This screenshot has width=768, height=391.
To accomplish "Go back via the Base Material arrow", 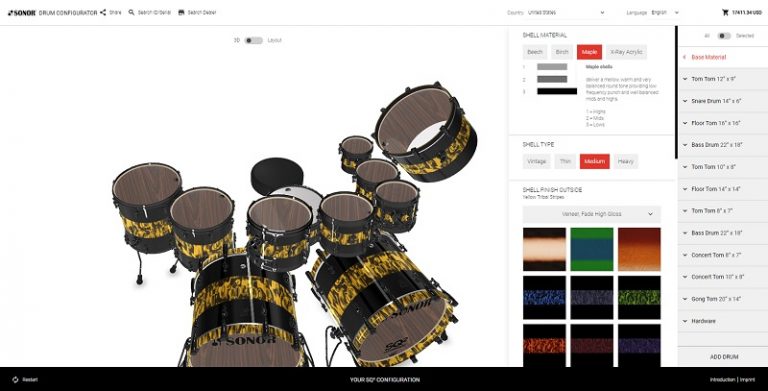I will [684, 57].
